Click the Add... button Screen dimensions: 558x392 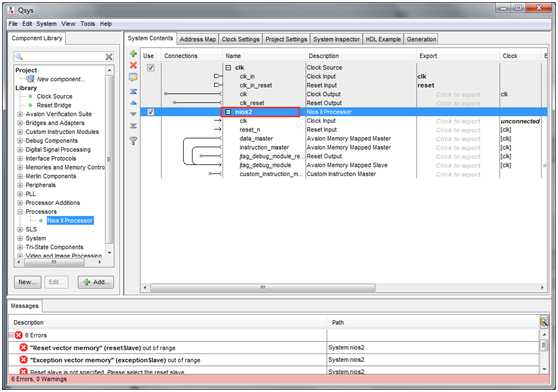click(x=96, y=282)
